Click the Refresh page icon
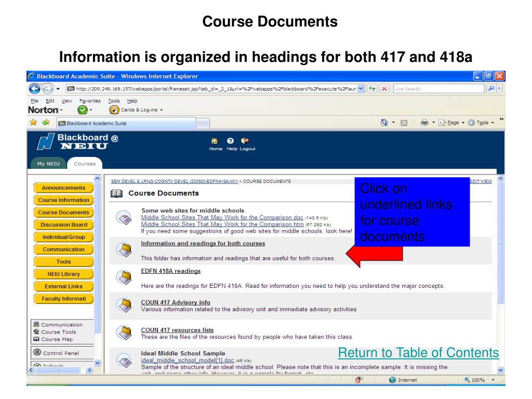 372,89
